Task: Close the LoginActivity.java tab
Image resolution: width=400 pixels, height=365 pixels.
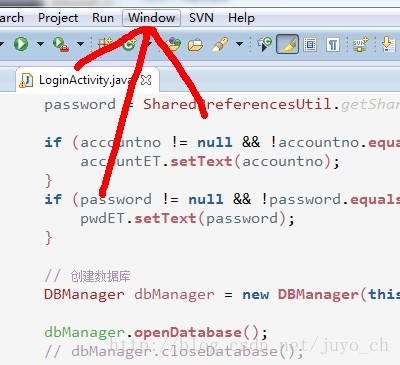Action: pos(146,80)
